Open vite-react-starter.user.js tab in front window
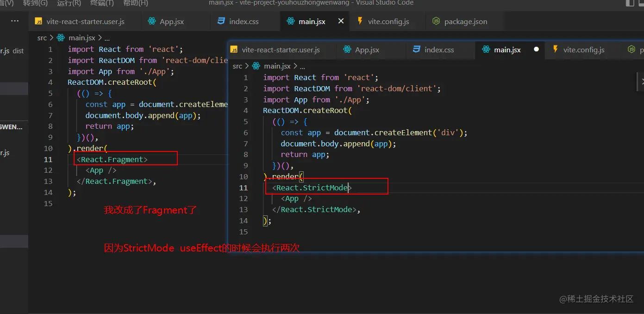The image size is (644, 314). 281,50
